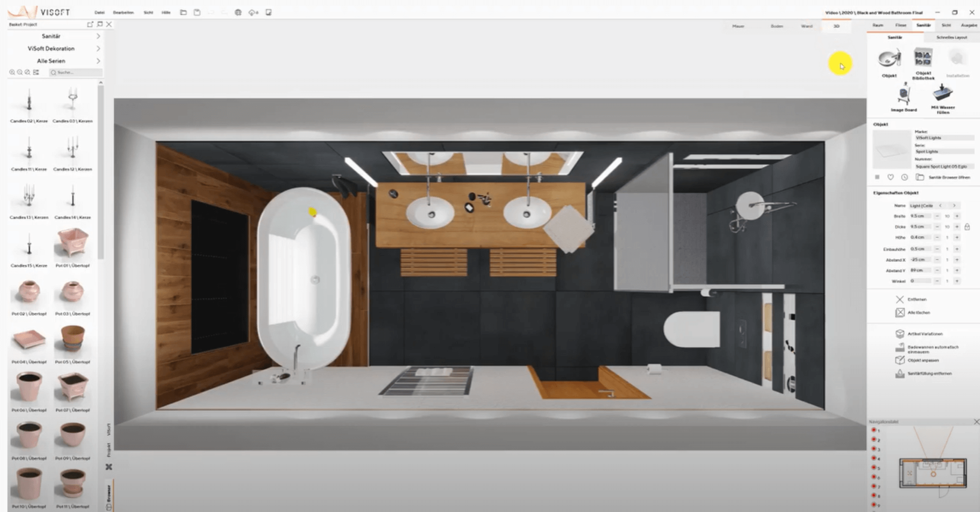980x512 pixels.
Task: Select Candles 02 Kerze thumbnail
Action: pos(29,104)
